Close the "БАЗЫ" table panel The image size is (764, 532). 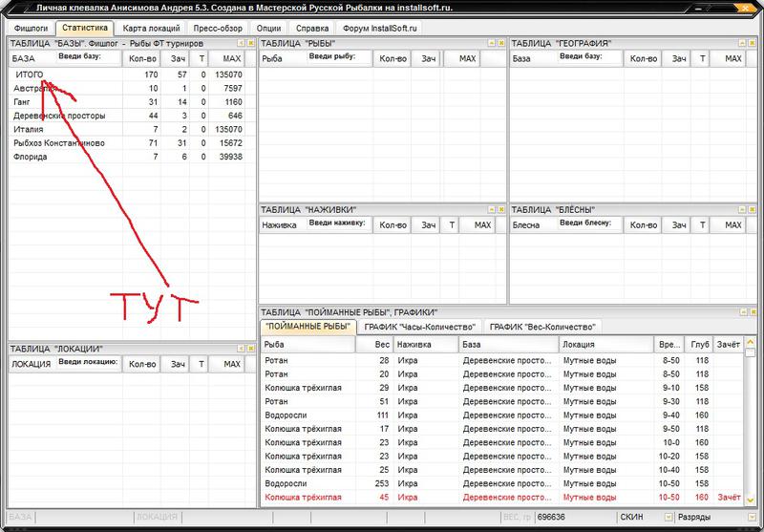point(250,44)
